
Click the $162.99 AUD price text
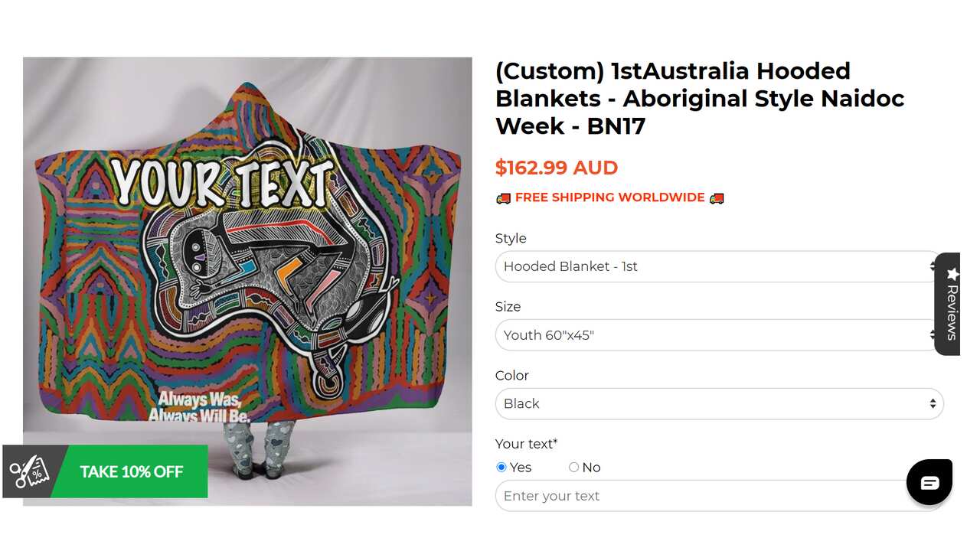(x=557, y=168)
